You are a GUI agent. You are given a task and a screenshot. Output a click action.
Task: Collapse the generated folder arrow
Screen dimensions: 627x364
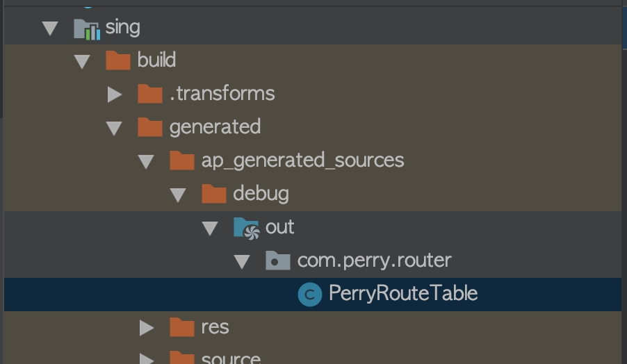click(114, 127)
